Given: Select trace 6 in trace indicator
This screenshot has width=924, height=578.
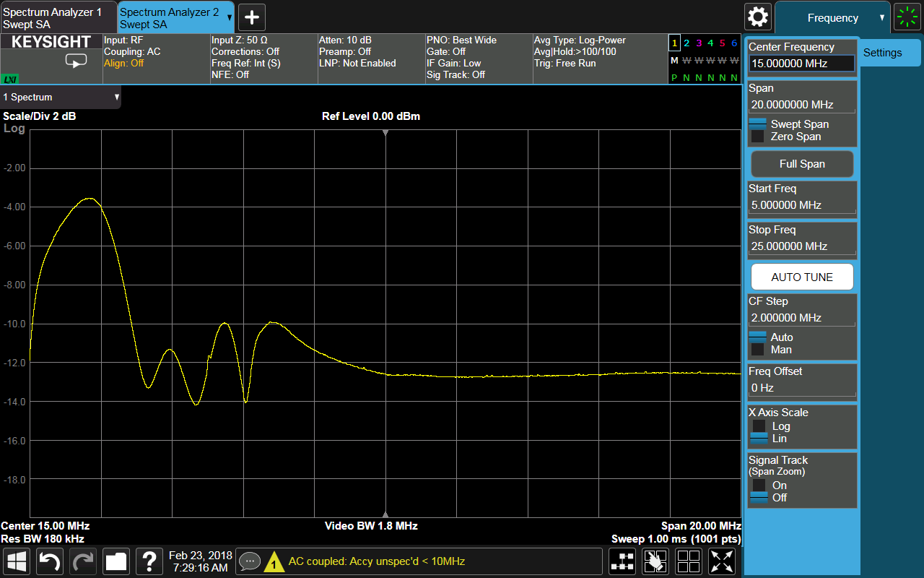Looking at the screenshot, I should (x=734, y=43).
